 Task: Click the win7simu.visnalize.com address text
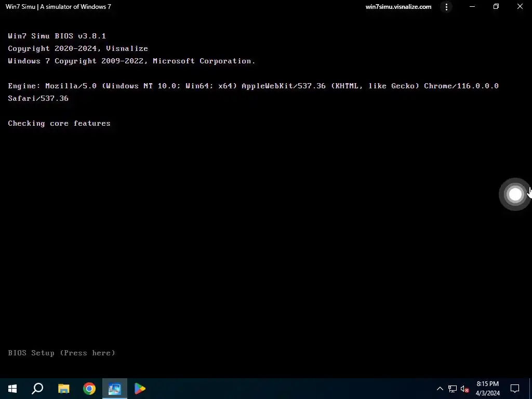click(398, 7)
